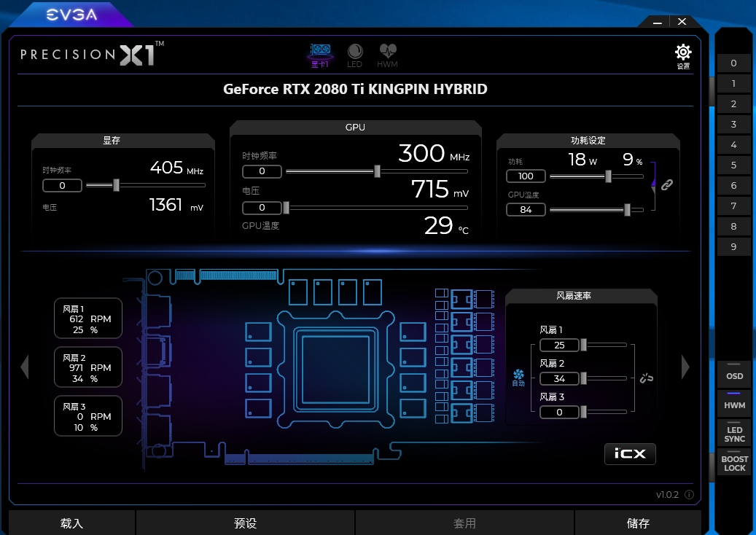Click the GPU temp target input showing 84
The height and width of the screenshot is (535, 756).
coord(526,210)
